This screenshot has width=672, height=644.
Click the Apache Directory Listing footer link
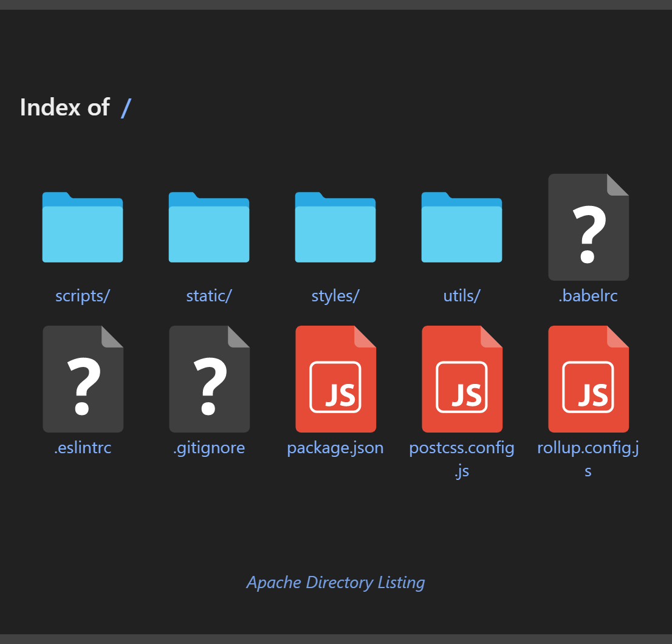coord(335,582)
